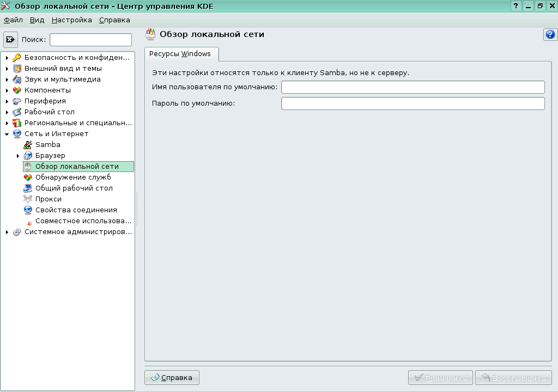Screen dimensions: 558x392
Task: Click the Обзор локальной сети icon
Action: coord(27,166)
